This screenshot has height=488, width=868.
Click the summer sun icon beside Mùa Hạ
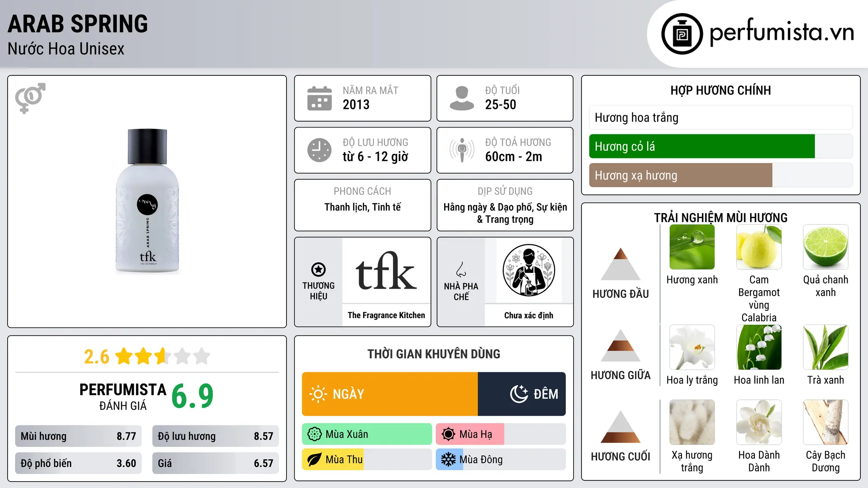click(x=448, y=434)
